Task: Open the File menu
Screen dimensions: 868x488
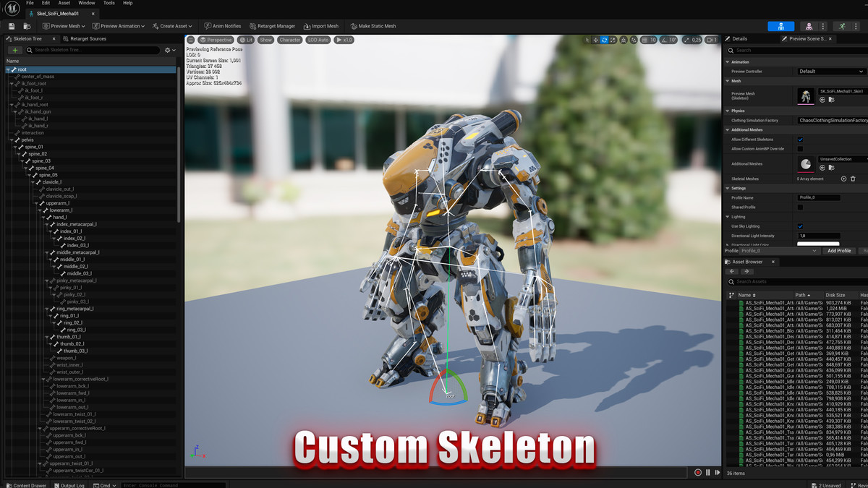Action: 30,3
